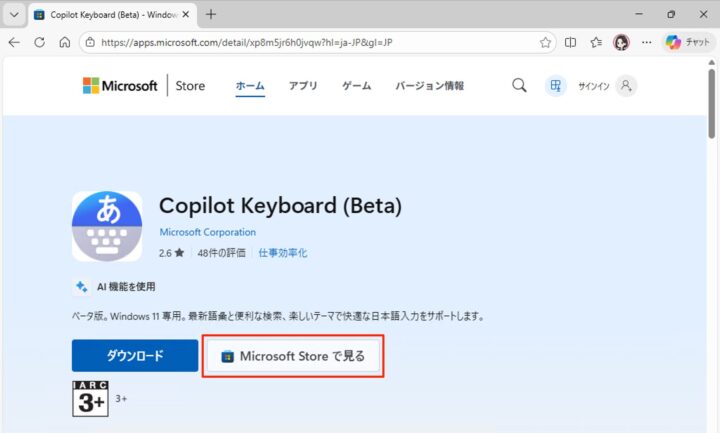Open the browser favorites list icon
The width and height of the screenshot is (720, 433).
coord(596,43)
